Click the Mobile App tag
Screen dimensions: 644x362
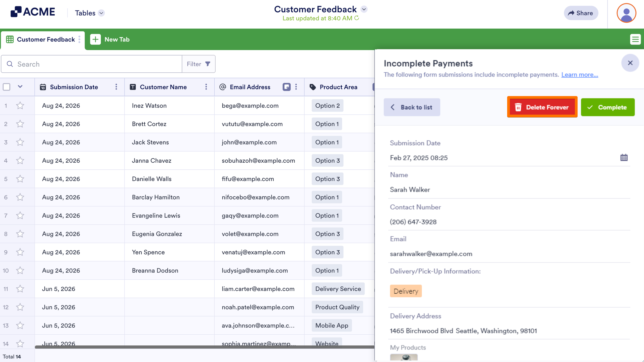[x=332, y=326]
